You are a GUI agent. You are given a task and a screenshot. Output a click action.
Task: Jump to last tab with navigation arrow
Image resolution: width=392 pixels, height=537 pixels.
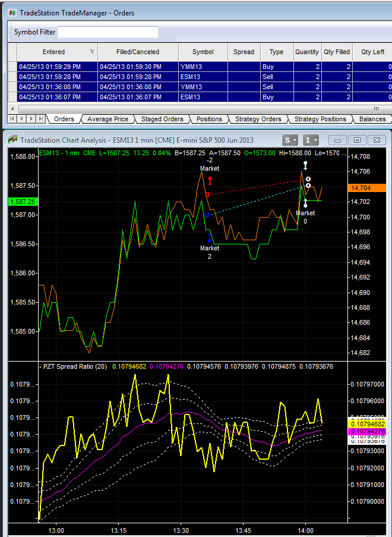click(40, 119)
